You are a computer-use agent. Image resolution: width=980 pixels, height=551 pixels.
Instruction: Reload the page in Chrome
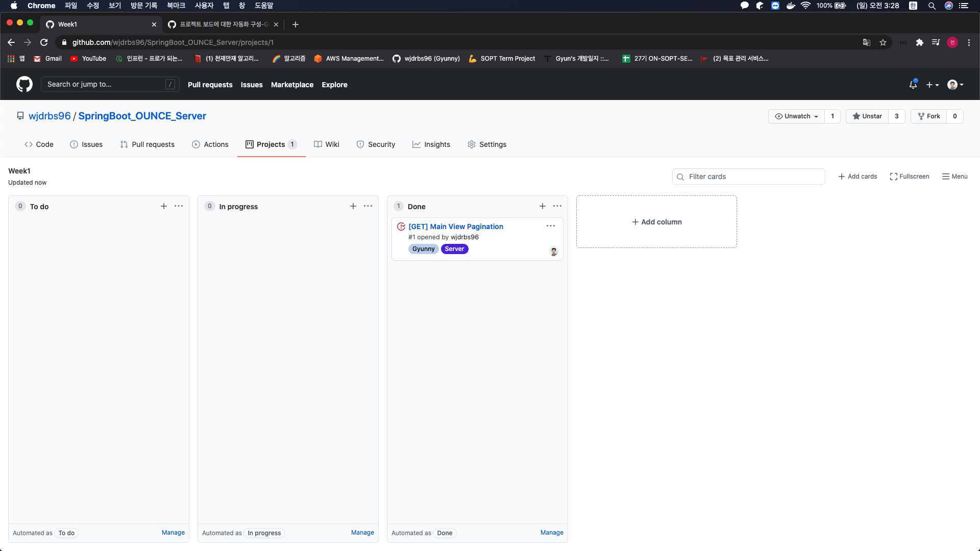(x=44, y=42)
